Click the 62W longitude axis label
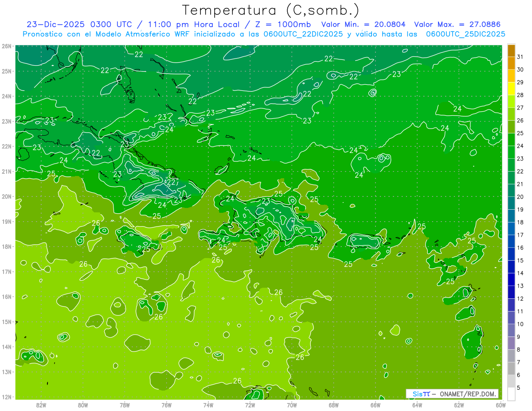532x411 pixels. (459, 405)
